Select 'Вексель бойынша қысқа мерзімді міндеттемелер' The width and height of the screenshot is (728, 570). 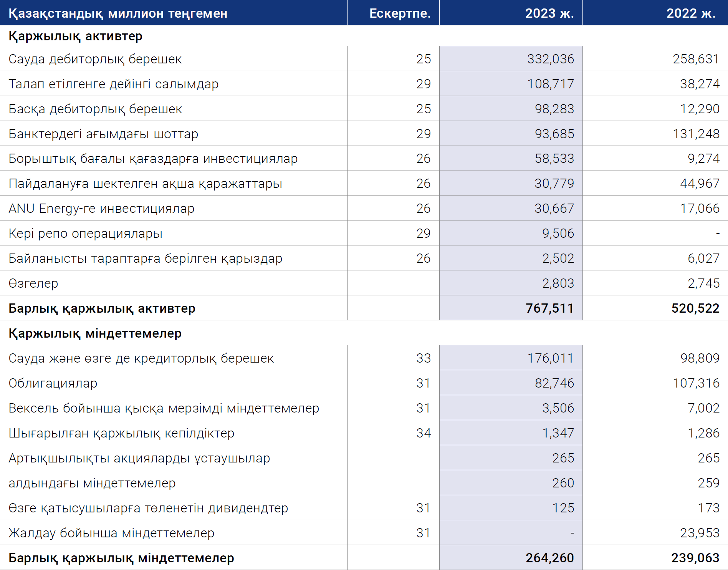[x=164, y=408]
